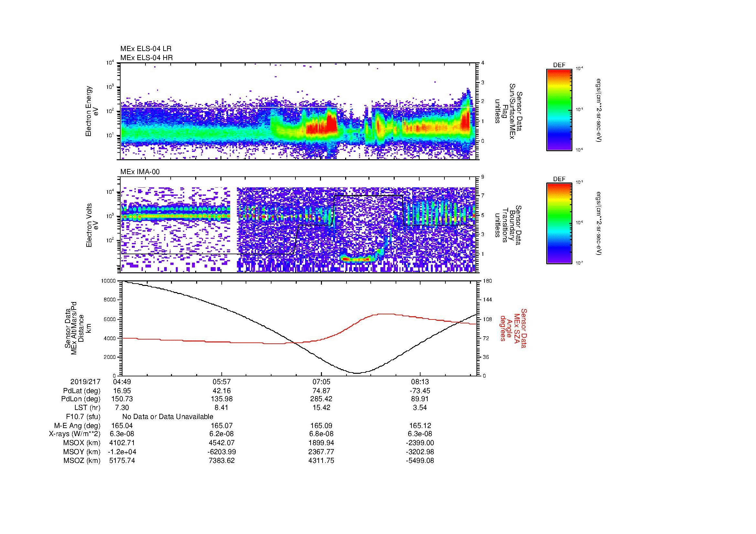This screenshot has height=534, width=756.
Task: Click the 'PdLon (deg)' row label
Action: pyautogui.click(x=81, y=399)
